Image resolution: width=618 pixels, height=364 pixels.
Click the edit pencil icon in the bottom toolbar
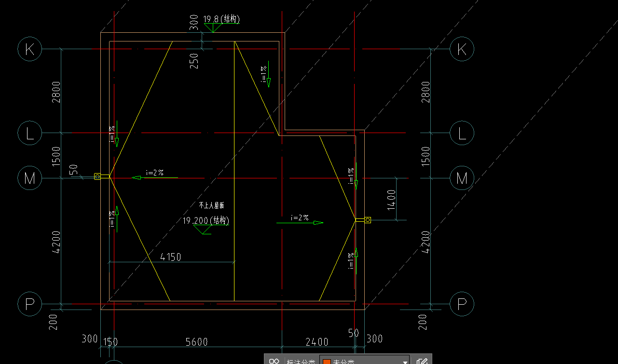(x=422, y=361)
